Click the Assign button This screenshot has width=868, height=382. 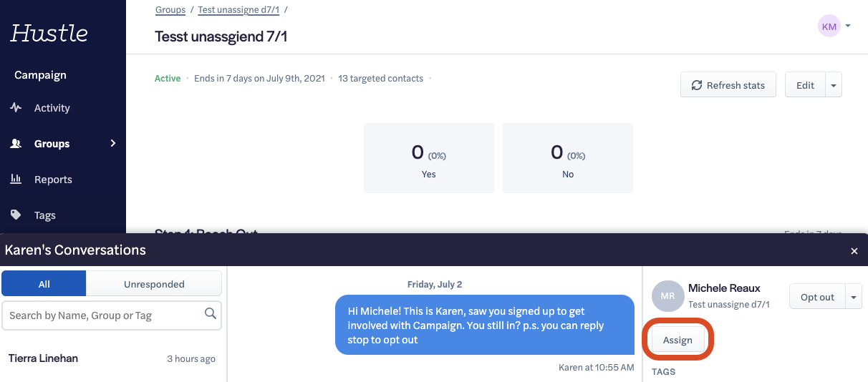[x=677, y=340]
